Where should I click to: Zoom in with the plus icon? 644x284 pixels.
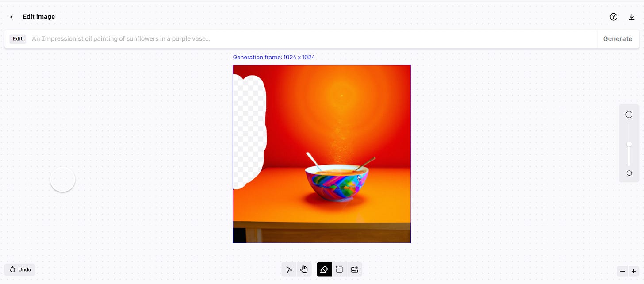633,271
